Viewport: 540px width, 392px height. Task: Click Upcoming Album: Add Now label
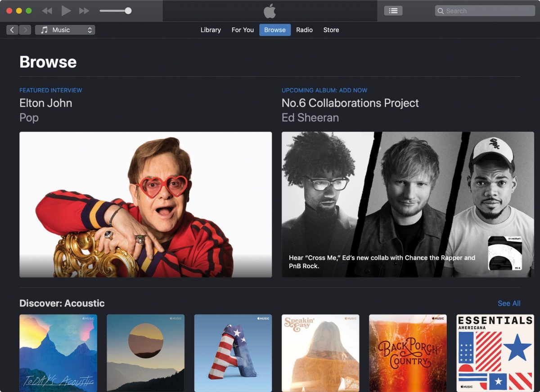pos(324,90)
